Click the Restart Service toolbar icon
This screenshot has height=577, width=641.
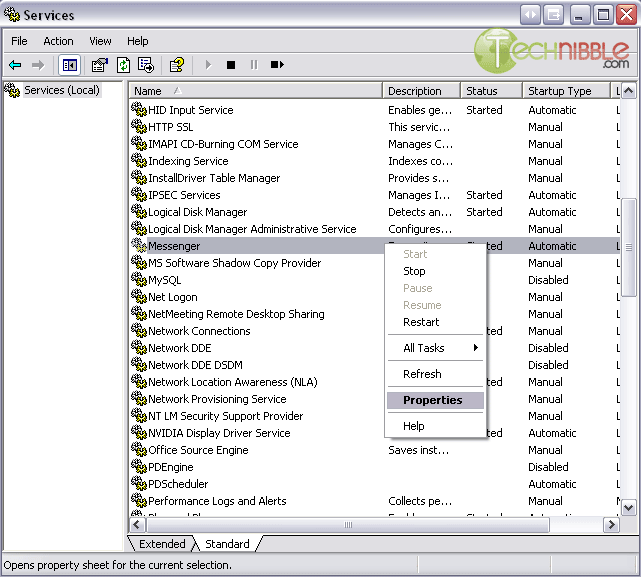click(277, 65)
